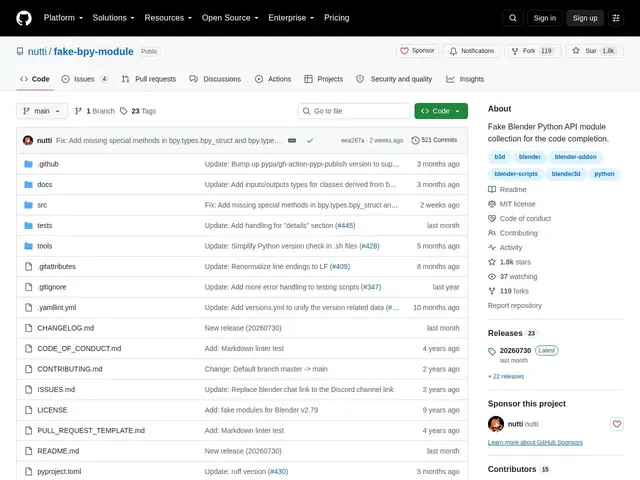640x480 pixels.
Task: Open pull request #445 link
Action: tap(345, 226)
